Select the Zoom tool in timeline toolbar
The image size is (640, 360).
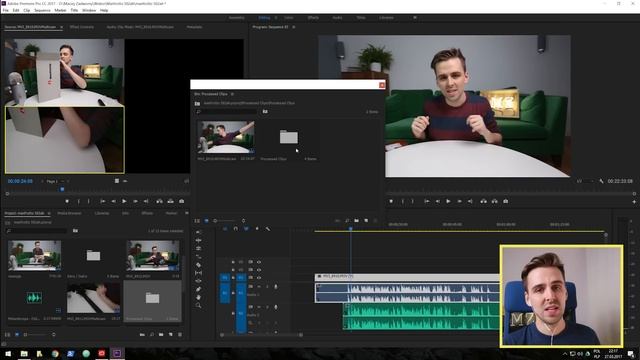198,305
